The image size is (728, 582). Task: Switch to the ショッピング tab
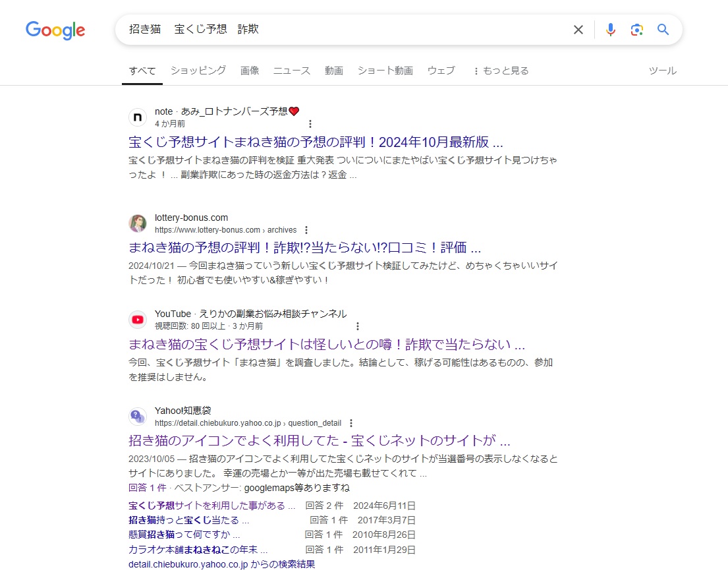(x=198, y=71)
